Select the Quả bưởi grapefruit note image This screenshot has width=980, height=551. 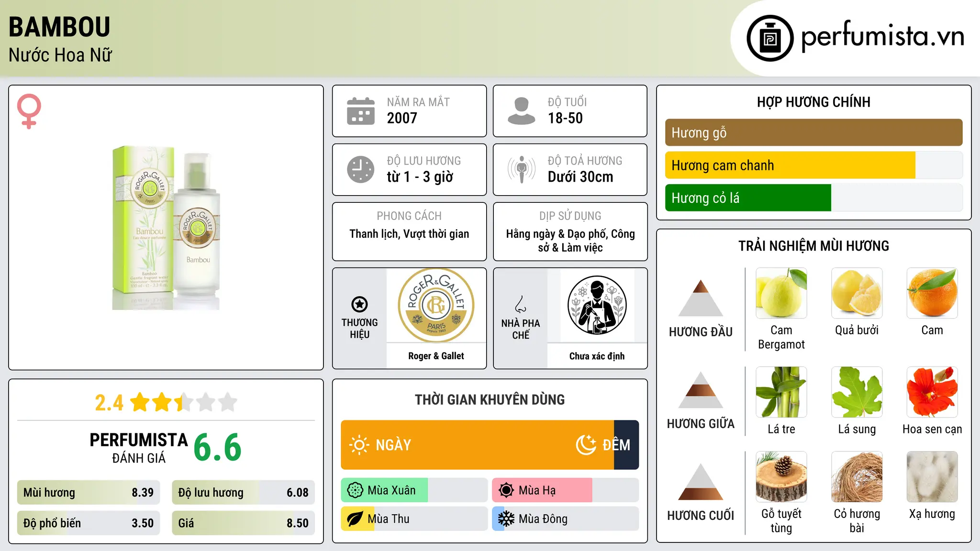[x=857, y=293]
